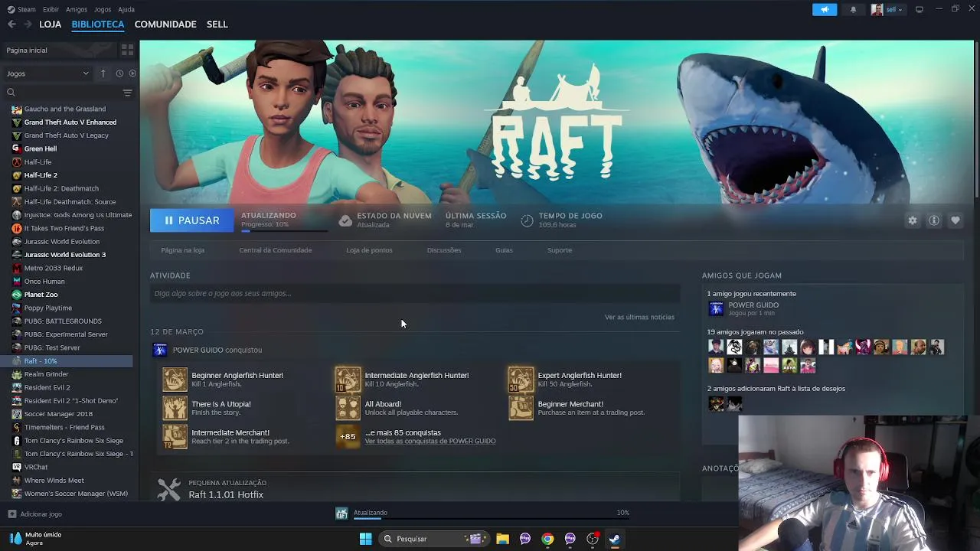Image resolution: width=980 pixels, height=551 pixels.
Task: Select VRChat in library list
Action: click(x=35, y=467)
